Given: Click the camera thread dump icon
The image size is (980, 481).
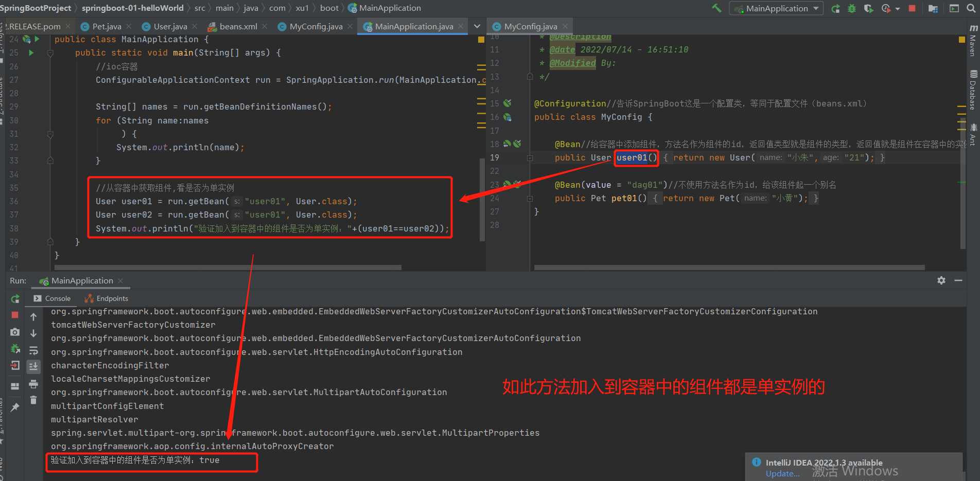Looking at the screenshot, I should click(x=15, y=332).
